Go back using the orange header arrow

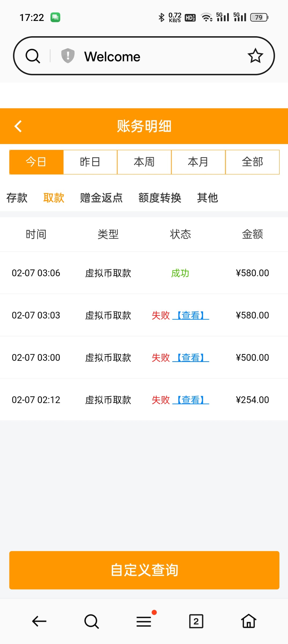tap(18, 126)
